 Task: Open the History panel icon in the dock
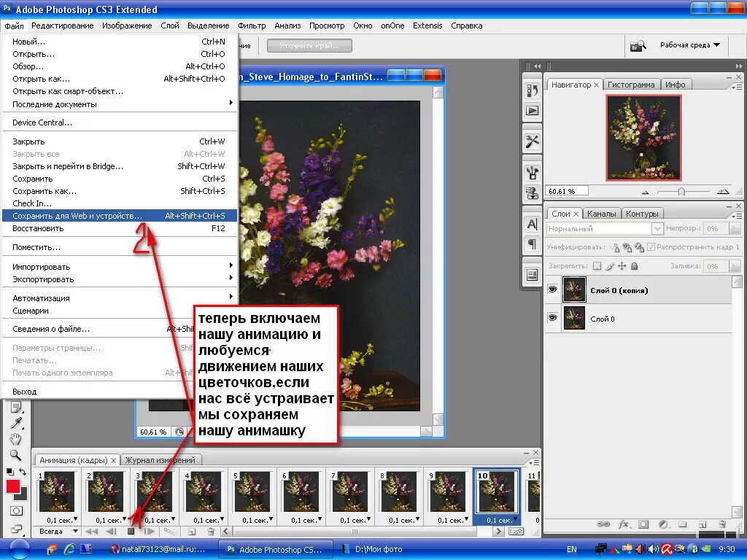(532, 90)
